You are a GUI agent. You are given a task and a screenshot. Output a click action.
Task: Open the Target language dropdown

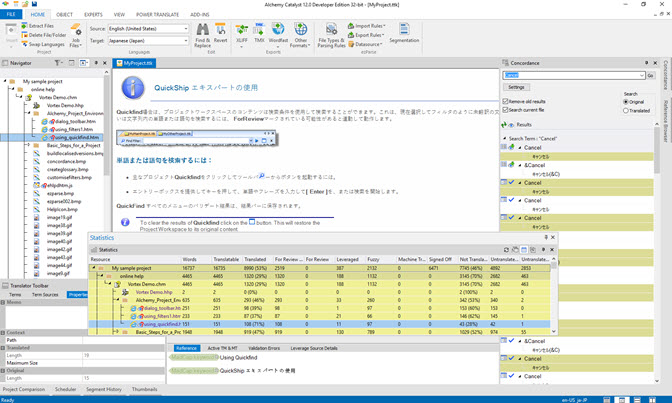186,41
